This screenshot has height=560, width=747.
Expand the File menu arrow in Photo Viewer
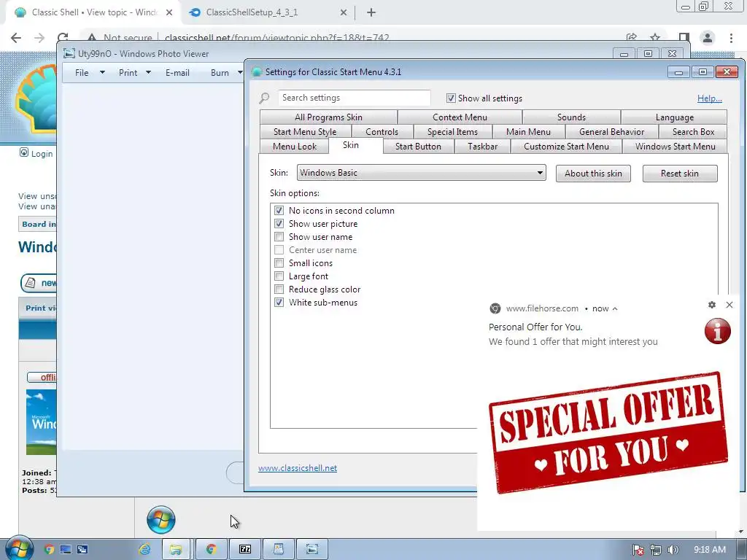coord(102,72)
